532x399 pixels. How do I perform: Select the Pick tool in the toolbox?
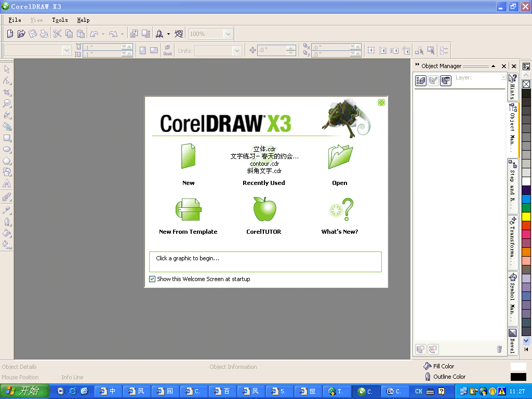pos(7,69)
